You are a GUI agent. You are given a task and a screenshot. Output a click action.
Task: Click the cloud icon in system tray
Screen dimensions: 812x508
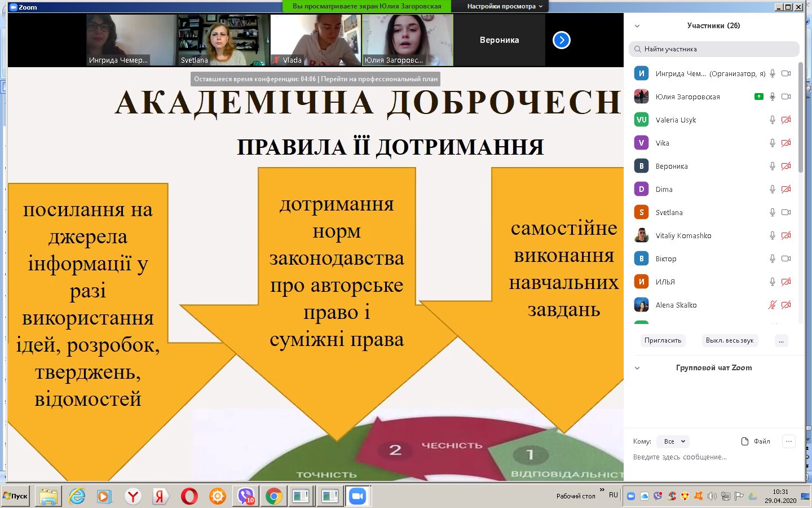click(x=645, y=496)
